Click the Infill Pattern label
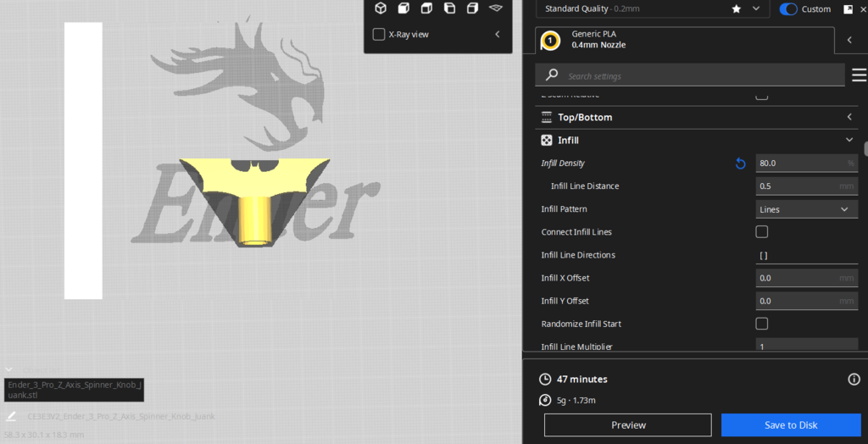 pyautogui.click(x=564, y=209)
